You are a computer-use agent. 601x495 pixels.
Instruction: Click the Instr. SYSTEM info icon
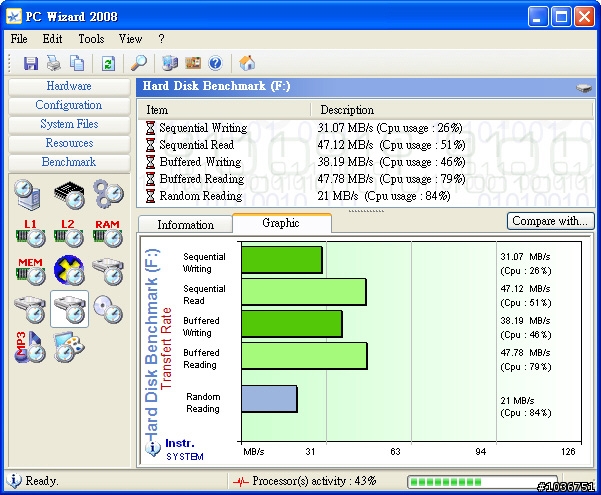[153, 449]
